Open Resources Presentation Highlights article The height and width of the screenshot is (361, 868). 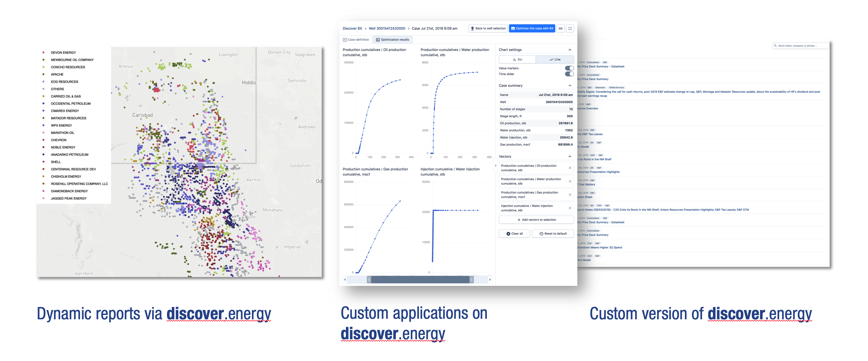click(x=598, y=172)
